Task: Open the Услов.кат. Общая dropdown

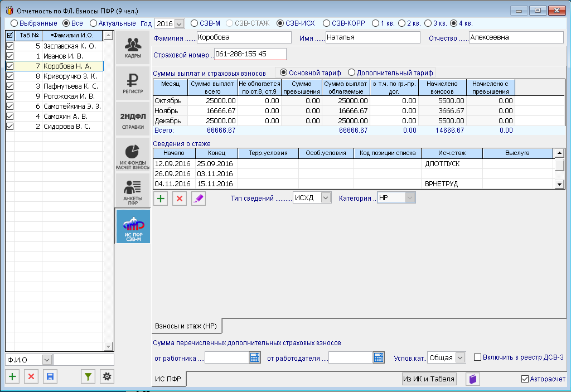Action: click(x=460, y=358)
